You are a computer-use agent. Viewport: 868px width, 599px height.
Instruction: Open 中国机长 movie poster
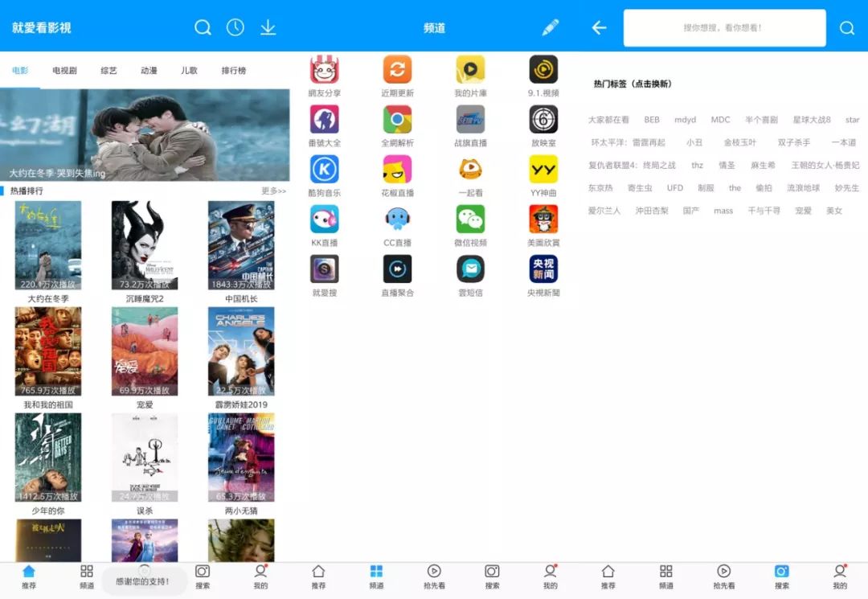pos(241,244)
